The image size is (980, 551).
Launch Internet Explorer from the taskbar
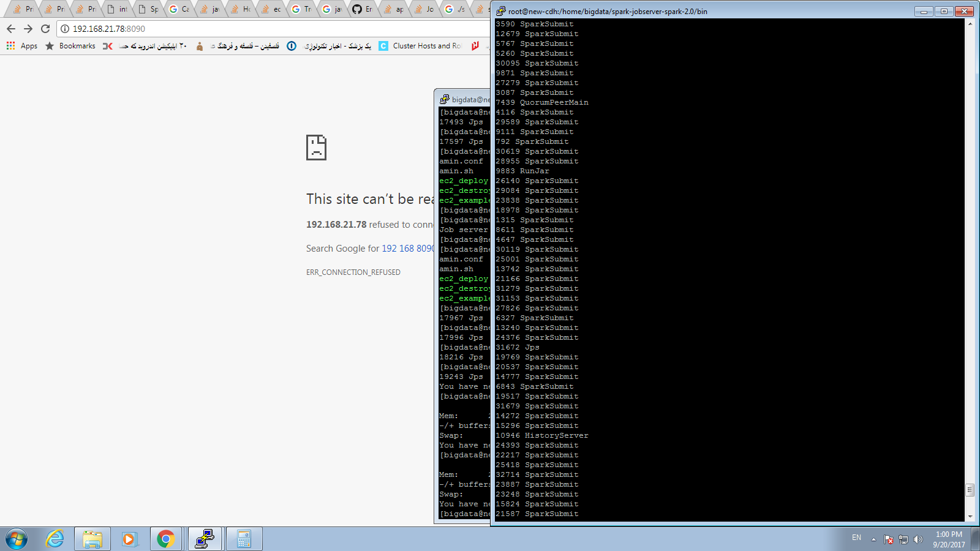pos(55,539)
